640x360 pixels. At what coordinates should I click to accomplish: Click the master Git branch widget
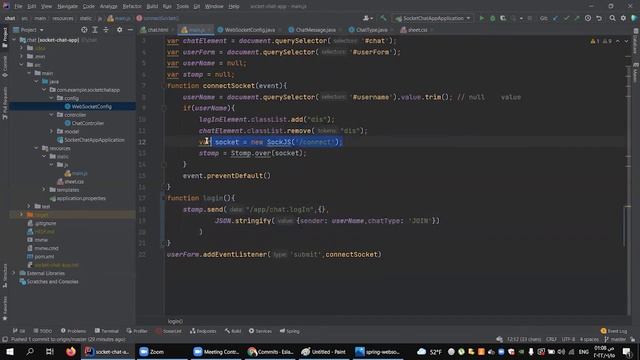coord(616,339)
